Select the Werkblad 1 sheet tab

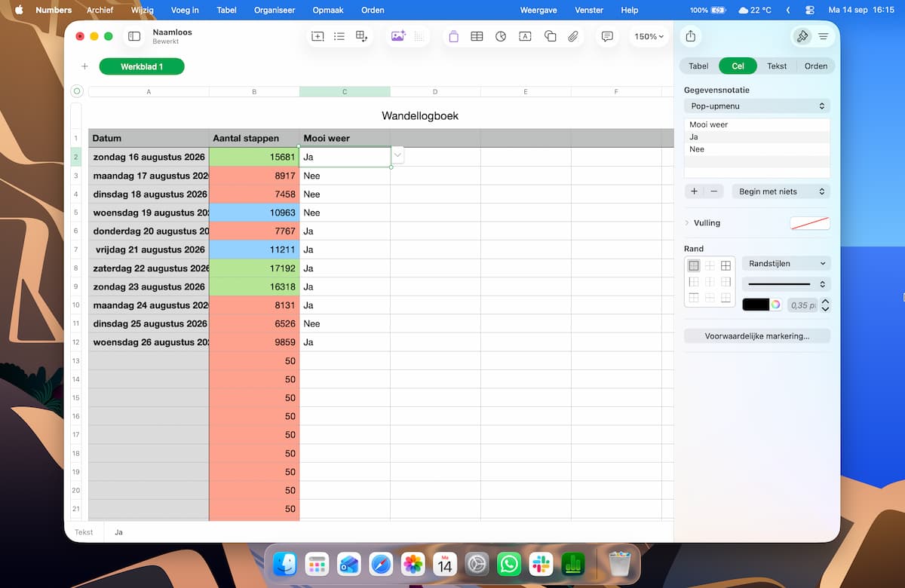click(x=142, y=66)
